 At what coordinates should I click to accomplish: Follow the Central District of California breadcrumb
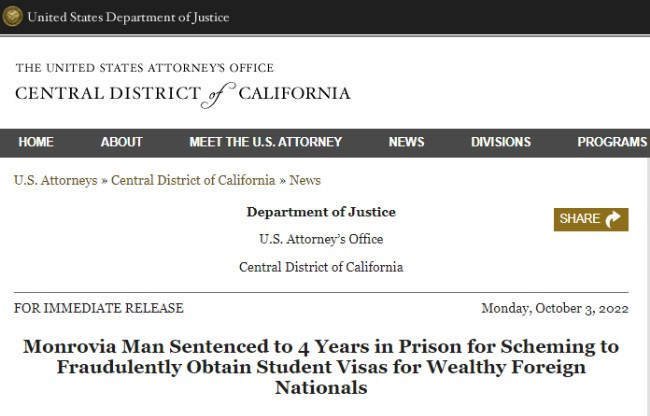[193, 180]
